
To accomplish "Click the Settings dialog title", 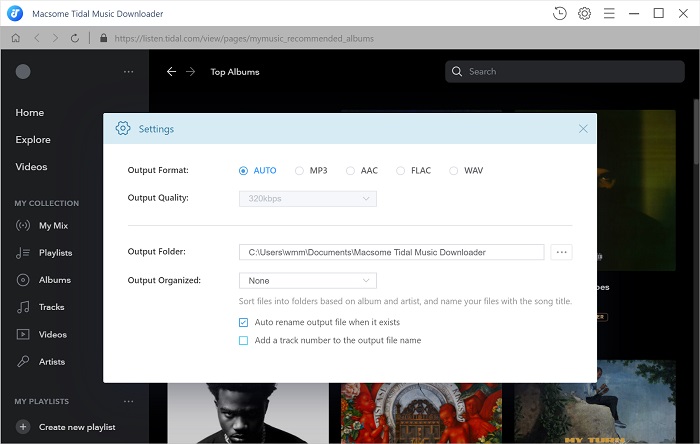I will pos(156,129).
